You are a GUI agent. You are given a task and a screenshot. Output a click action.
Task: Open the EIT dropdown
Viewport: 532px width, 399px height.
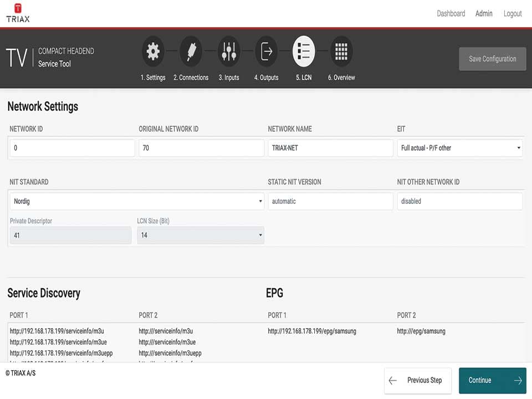(x=459, y=148)
